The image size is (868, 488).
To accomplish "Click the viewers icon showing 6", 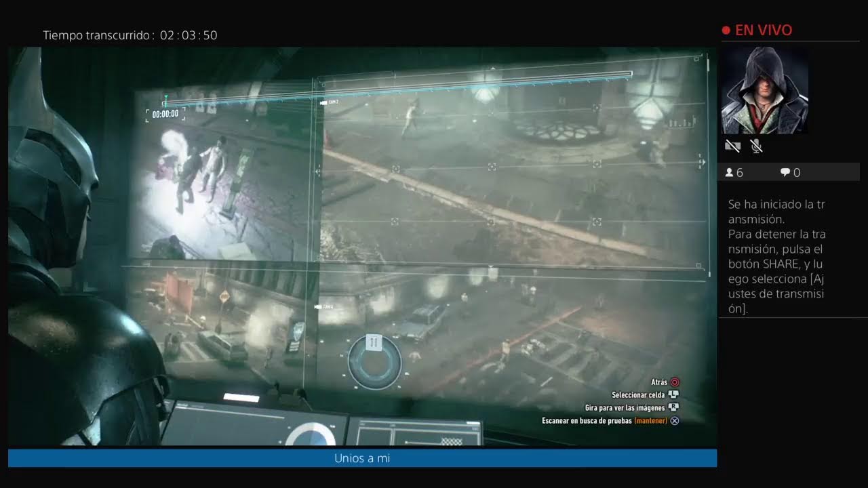I will coord(730,173).
